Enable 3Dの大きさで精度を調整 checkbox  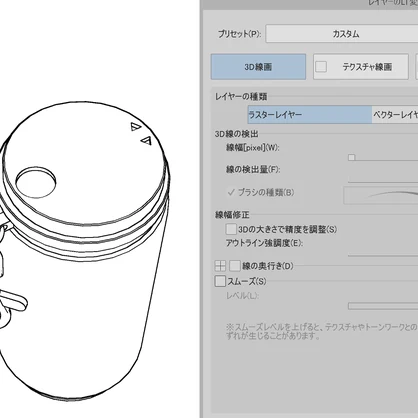231,229
